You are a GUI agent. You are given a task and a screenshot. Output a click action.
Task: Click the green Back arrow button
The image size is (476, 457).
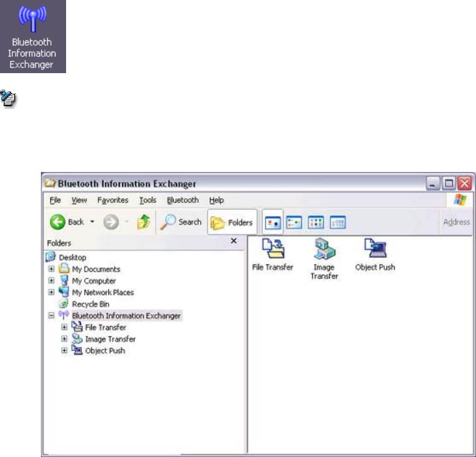[x=57, y=222]
